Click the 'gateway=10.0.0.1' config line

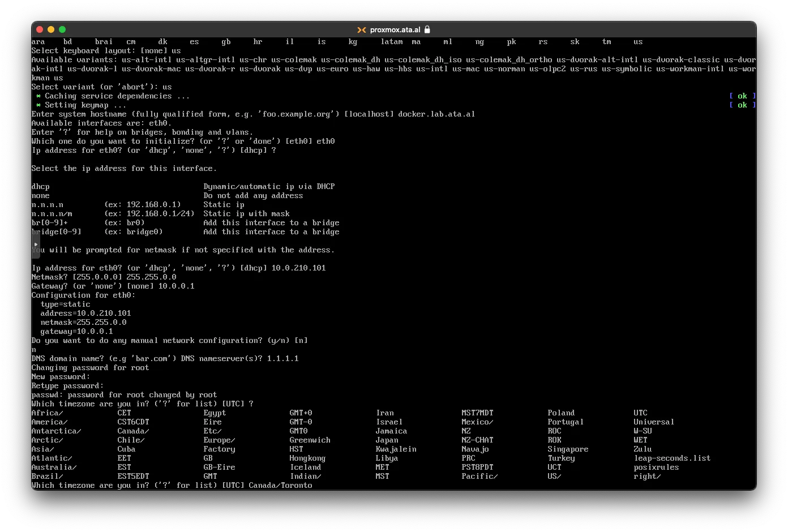(77, 332)
